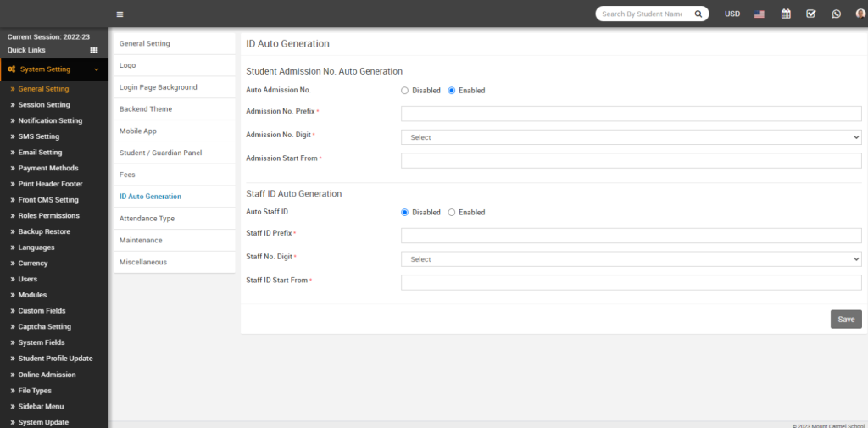Click the USD currency selector
The height and width of the screenshot is (428, 868).
coord(732,14)
